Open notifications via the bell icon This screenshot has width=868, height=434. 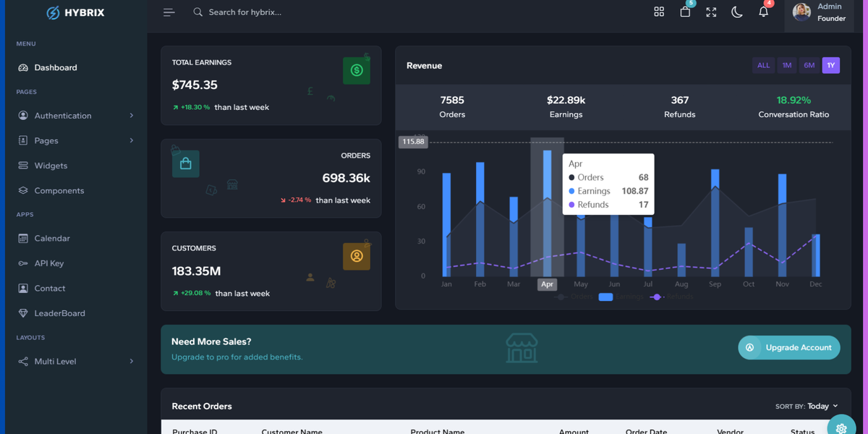(763, 12)
